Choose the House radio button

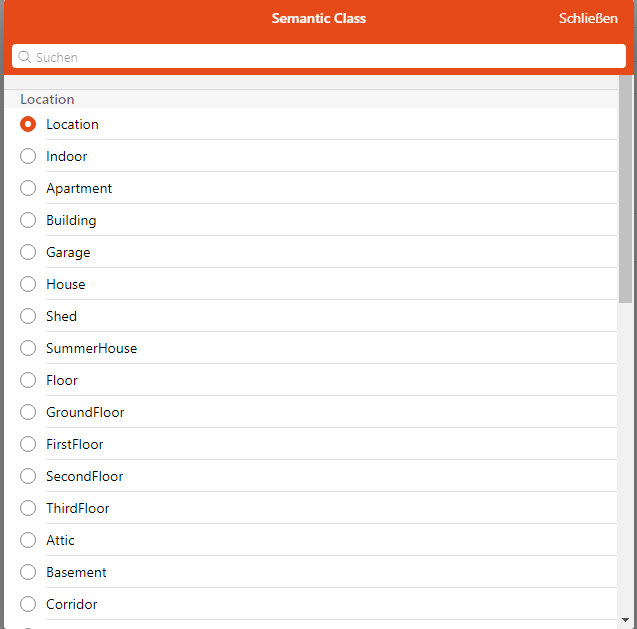pyautogui.click(x=28, y=284)
